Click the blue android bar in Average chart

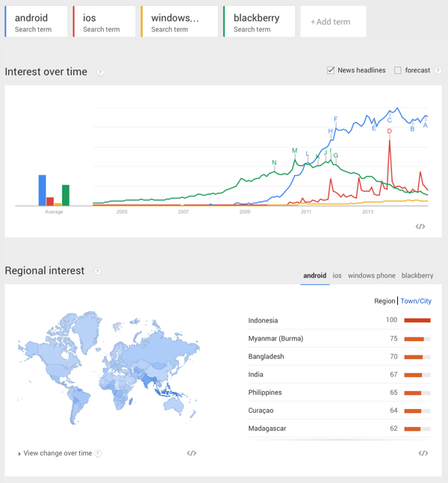point(43,190)
